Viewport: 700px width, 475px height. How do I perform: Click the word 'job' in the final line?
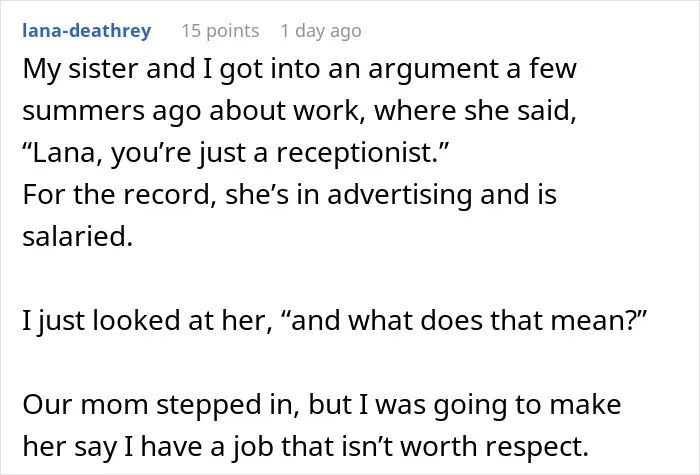252,446
